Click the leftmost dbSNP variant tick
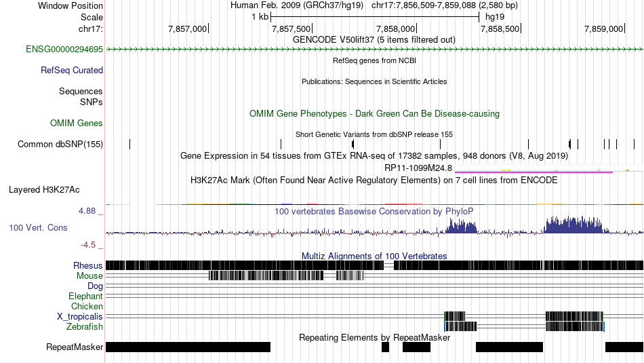This screenshot has width=644, height=363. [129, 144]
